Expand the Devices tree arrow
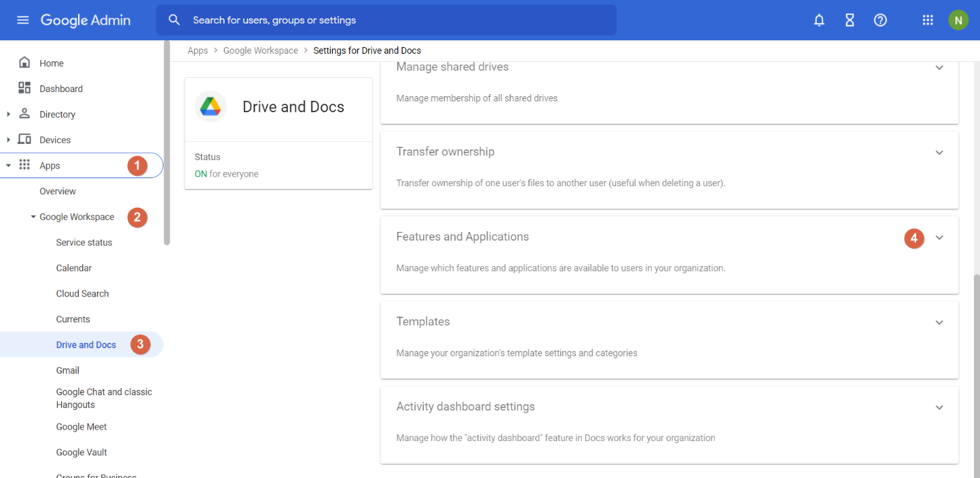The height and width of the screenshot is (478, 980). point(8,140)
